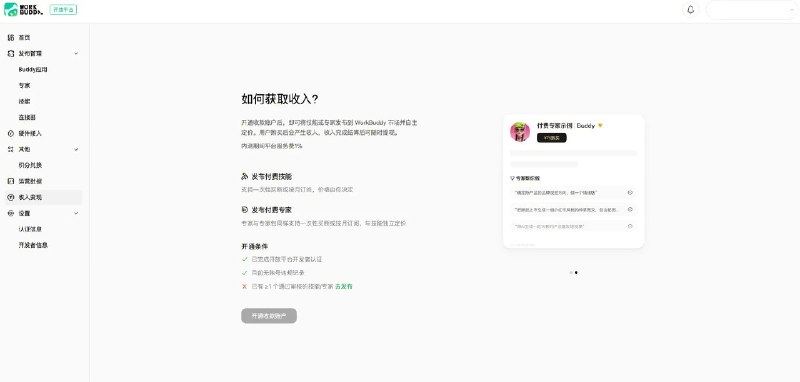Click the 发布付费技能 heading
This screenshot has width=800, height=382.
click(x=271, y=176)
